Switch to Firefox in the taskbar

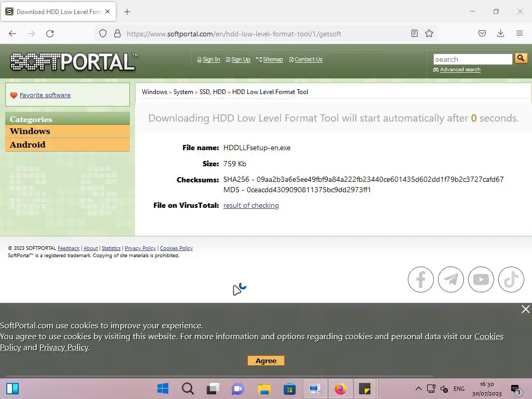click(x=340, y=389)
